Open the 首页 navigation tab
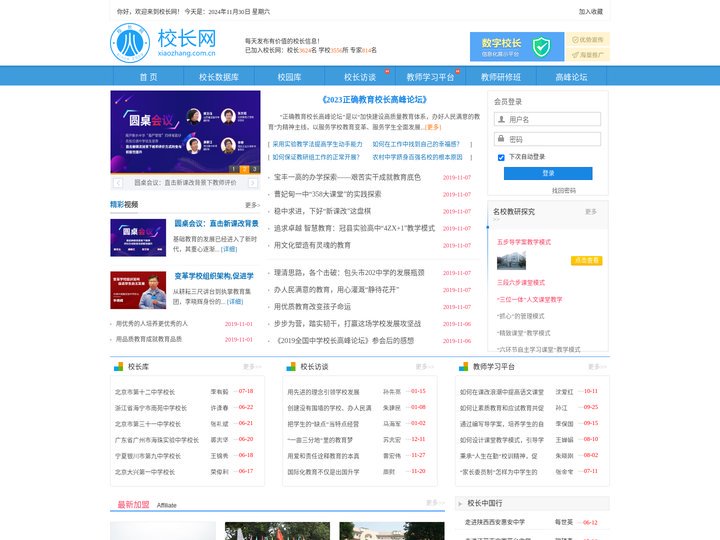Viewport: 720px width, 540px height. coord(148,77)
